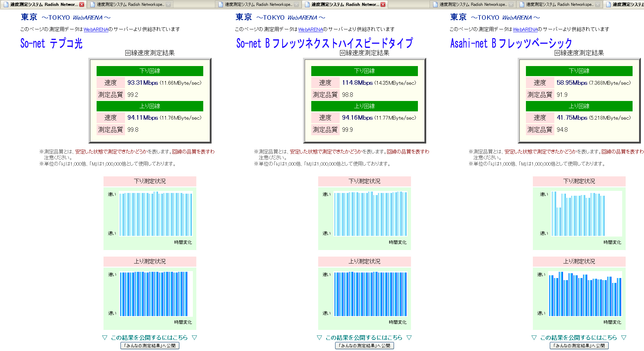Close the right pane's second inactive tab

(x=598, y=4)
